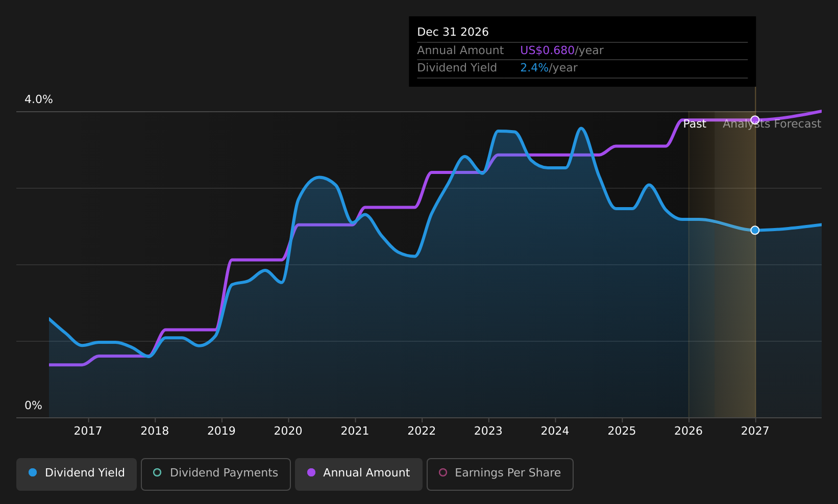Click the 2020 x-axis label
The height and width of the screenshot is (504, 838).
pos(288,431)
